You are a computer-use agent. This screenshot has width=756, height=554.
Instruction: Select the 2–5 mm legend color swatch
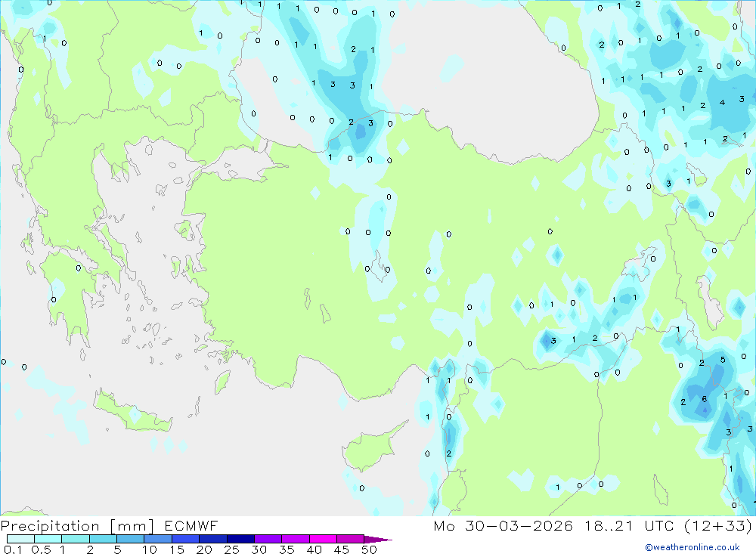click(103, 539)
